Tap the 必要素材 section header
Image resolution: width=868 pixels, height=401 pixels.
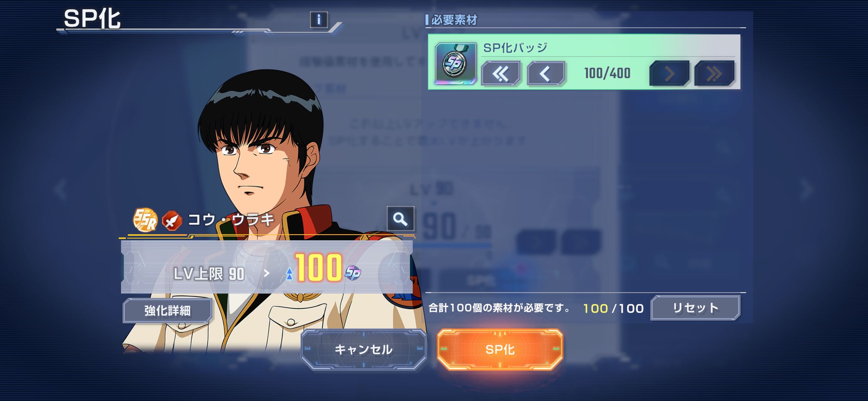[x=454, y=20]
